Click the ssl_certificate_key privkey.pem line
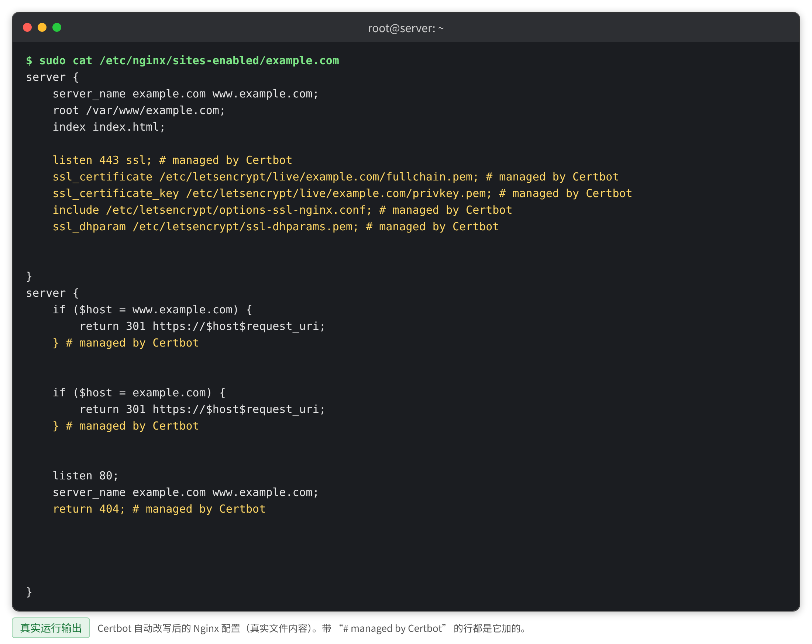Image resolution: width=812 pixels, height=644 pixels. (x=342, y=193)
